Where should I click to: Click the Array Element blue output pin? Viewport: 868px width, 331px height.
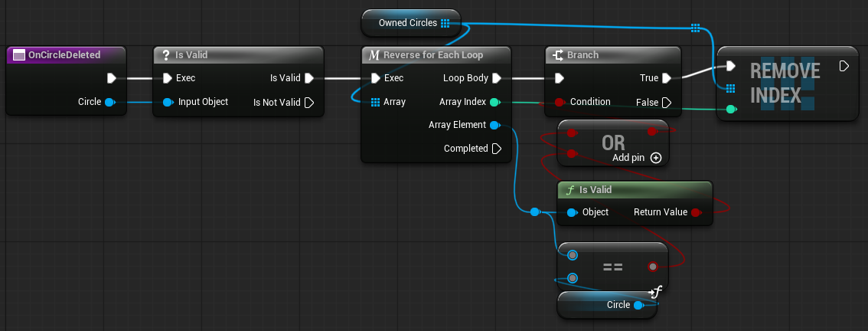pyautogui.click(x=494, y=125)
